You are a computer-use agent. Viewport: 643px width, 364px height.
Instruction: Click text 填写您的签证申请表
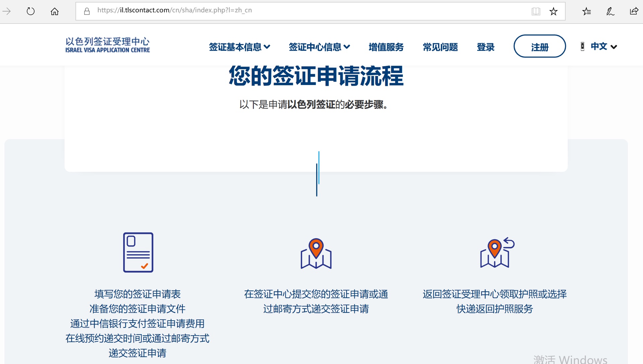tap(138, 294)
